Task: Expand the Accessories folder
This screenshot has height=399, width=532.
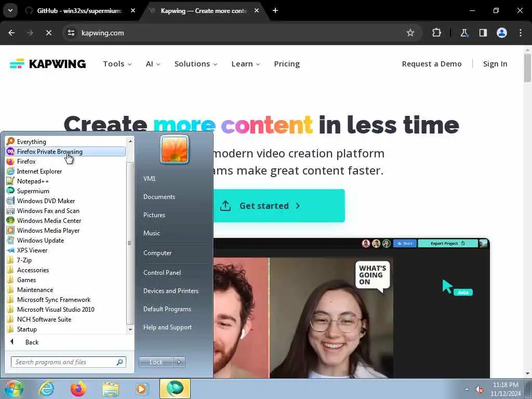Action: point(33,270)
